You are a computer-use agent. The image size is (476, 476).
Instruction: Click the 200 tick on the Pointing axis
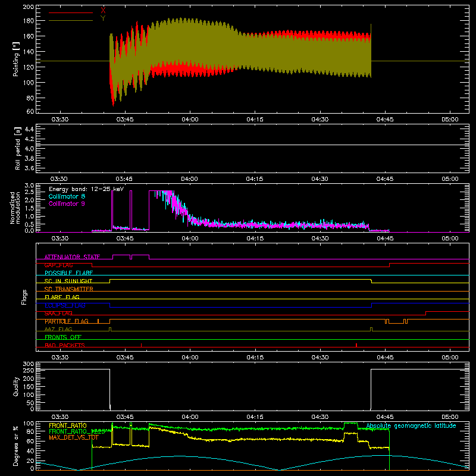29,7
